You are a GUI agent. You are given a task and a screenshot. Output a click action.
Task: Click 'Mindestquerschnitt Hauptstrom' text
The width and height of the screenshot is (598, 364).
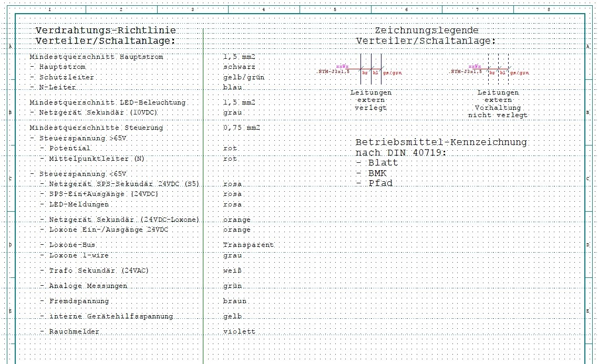click(96, 57)
